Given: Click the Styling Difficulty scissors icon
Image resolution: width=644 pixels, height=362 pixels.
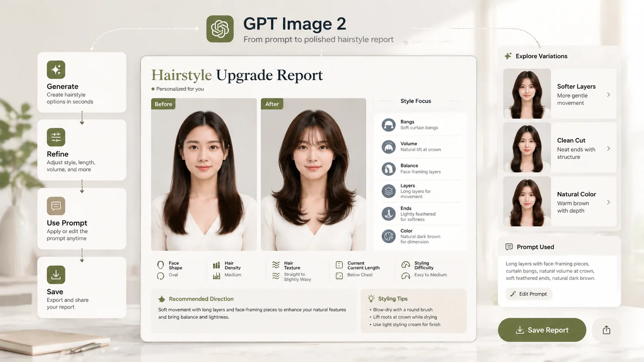Looking at the screenshot, I should (x=406, y=265).
